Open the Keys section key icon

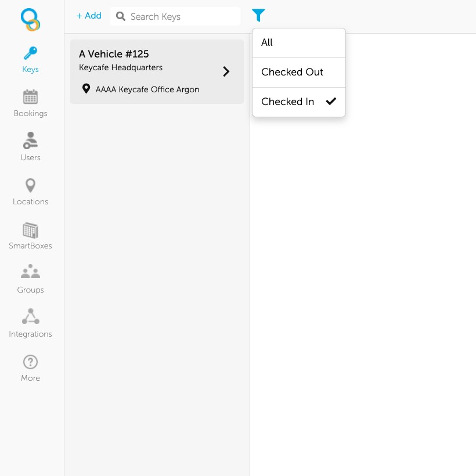click(x=30, y=53)
